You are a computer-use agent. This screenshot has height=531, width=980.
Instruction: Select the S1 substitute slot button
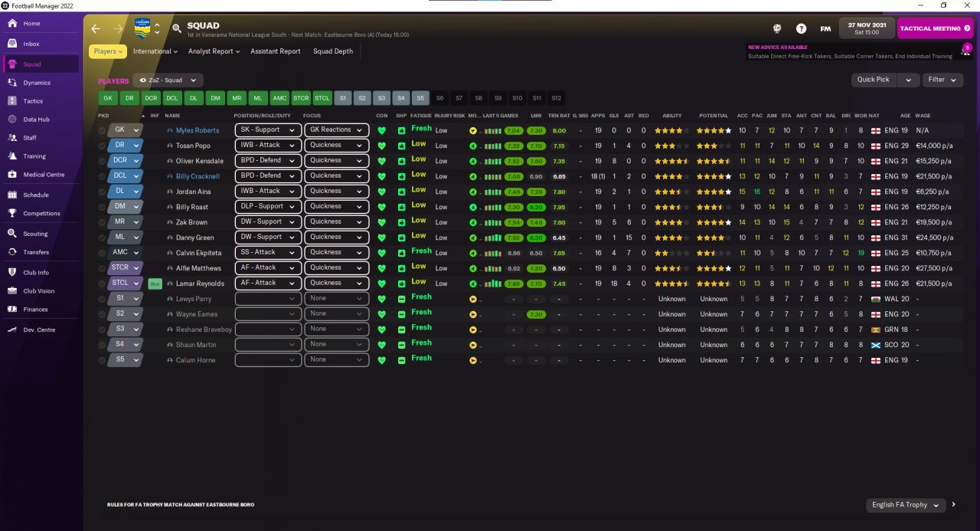[x=343, y=98]
